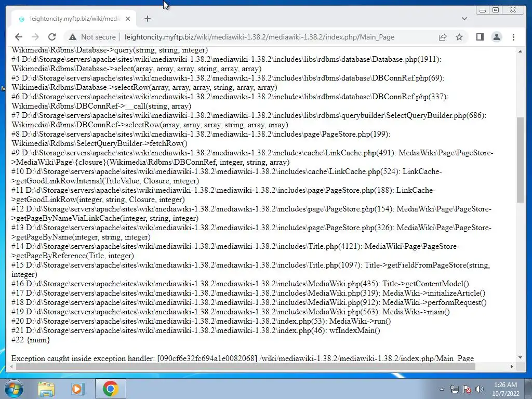Share this page icon in address bar
Screen dimensions: 532x399
(x=443, y=37)
